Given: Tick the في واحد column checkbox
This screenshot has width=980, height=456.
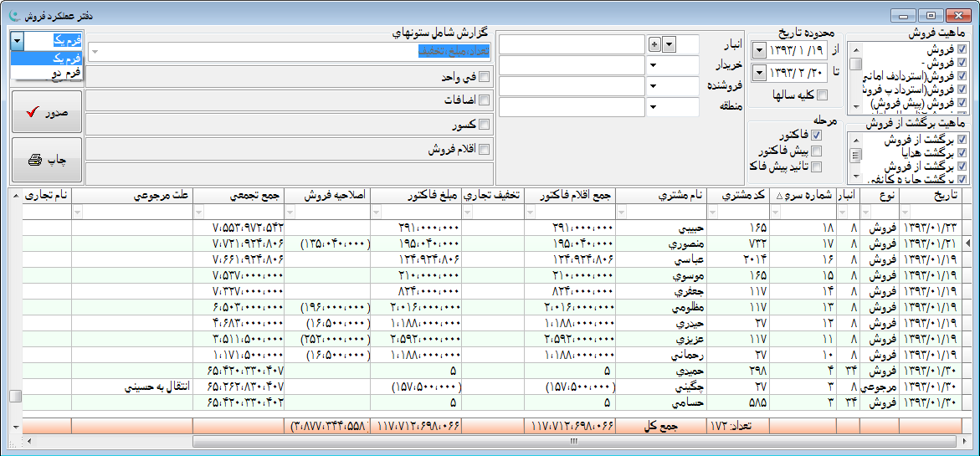Looking at the screenshot, I should (484, 77).
